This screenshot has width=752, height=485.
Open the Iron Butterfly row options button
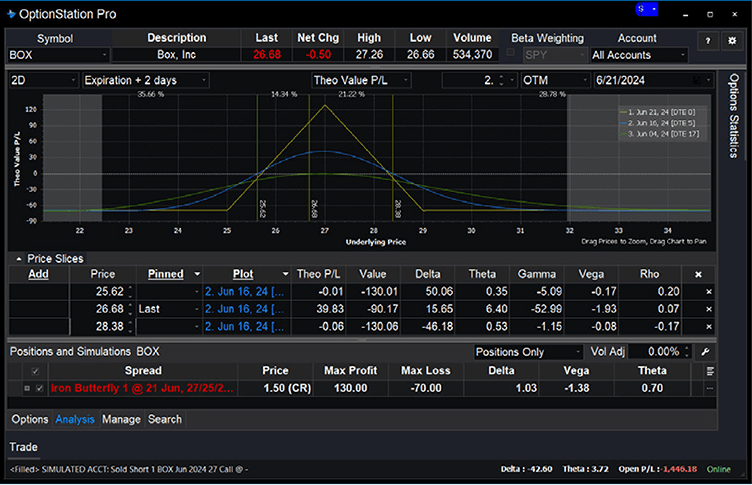coord(710,388)
